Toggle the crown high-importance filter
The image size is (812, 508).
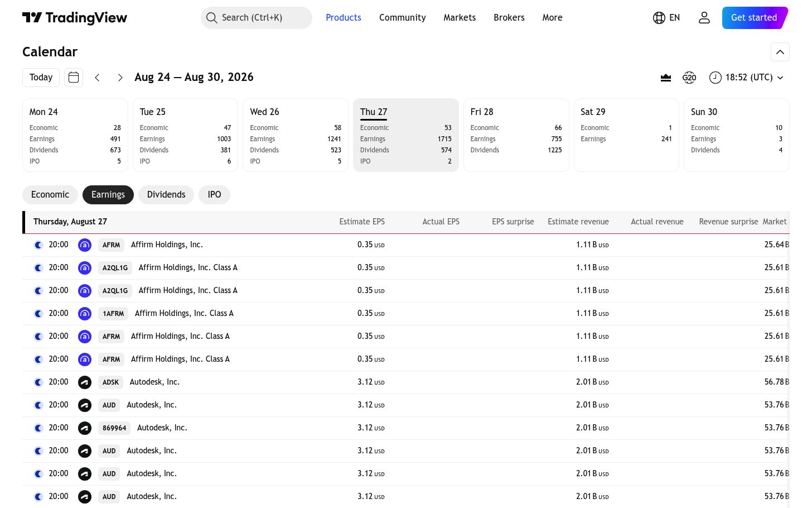666,78
